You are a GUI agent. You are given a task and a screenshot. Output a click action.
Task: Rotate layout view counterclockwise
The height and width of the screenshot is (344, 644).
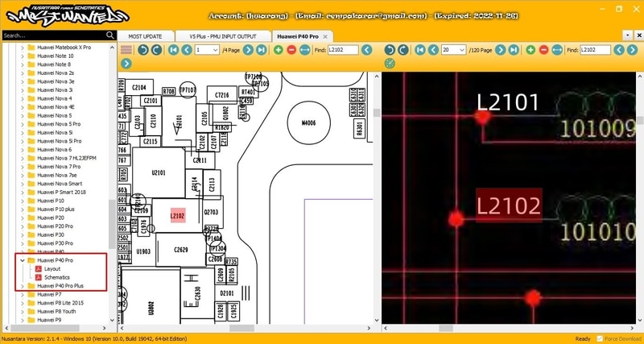tap(143, 50)
